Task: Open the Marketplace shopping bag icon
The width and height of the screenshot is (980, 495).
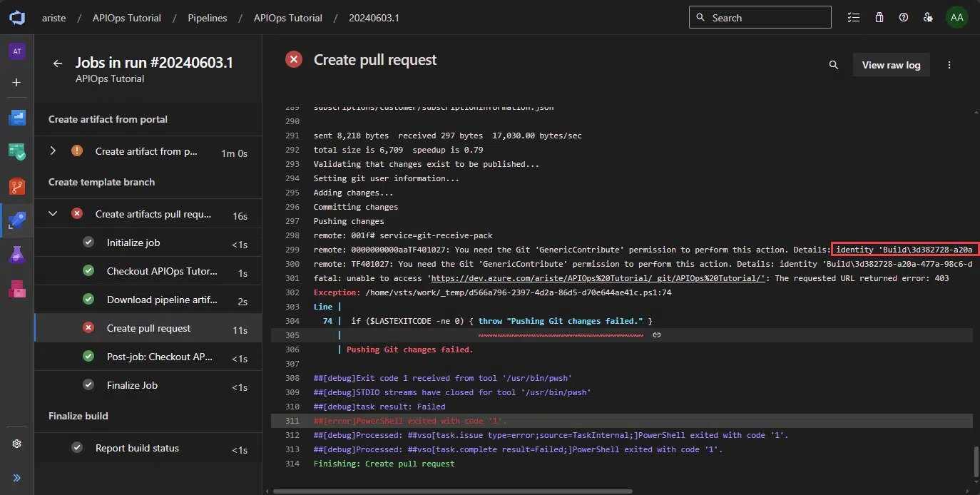Action: [879, 16]
